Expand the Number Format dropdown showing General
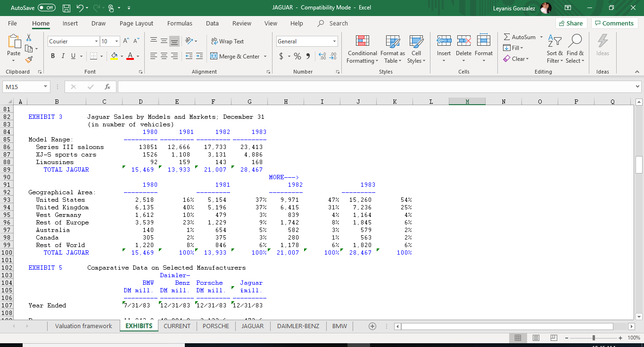Screen dimensions: 644x347 point(335,41)
